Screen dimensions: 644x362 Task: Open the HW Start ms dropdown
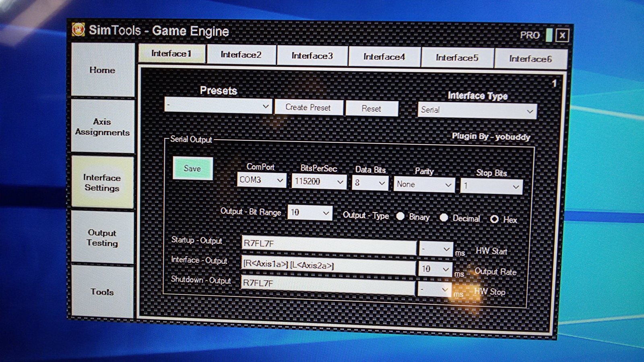pos(436,249)
